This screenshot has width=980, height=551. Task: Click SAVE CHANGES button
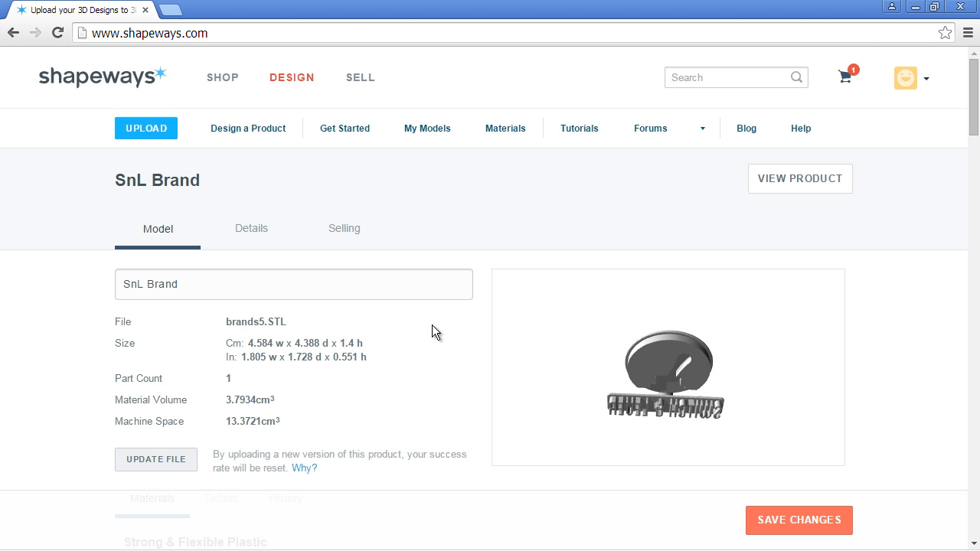[x=799, y=520]
